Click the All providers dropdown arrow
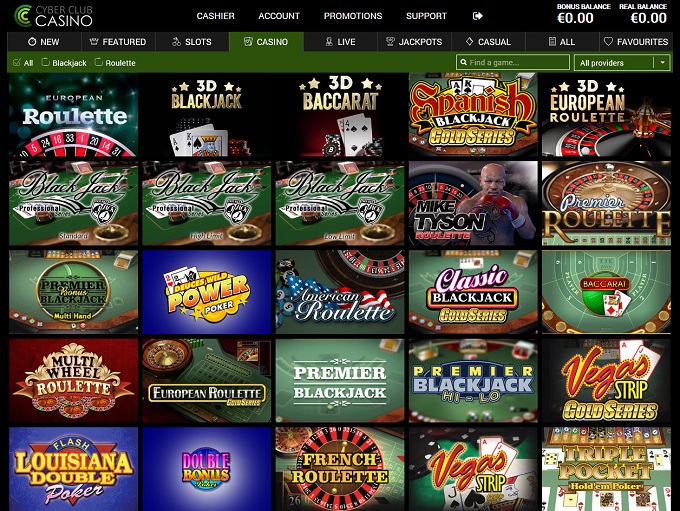 click(662, 62)
